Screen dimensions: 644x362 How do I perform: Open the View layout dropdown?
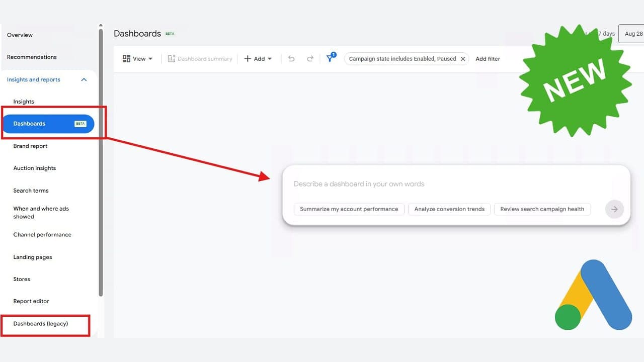[137, 59]
